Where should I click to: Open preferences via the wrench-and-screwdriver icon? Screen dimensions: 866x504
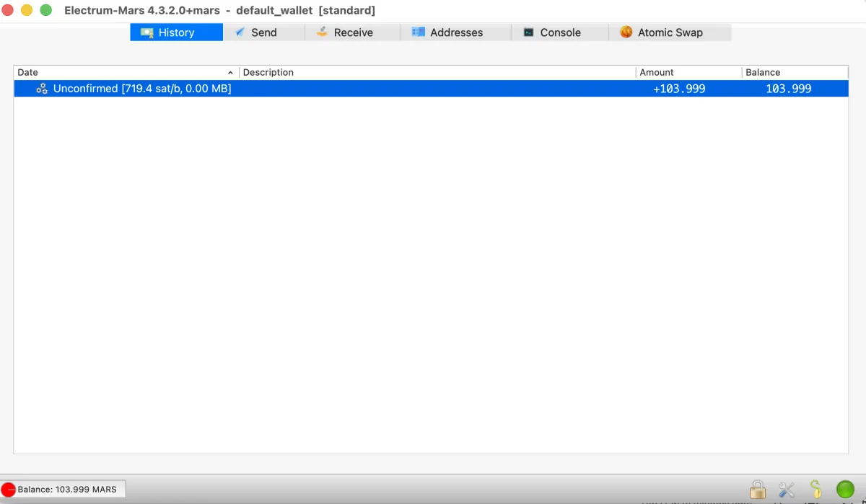coord(787,490)
